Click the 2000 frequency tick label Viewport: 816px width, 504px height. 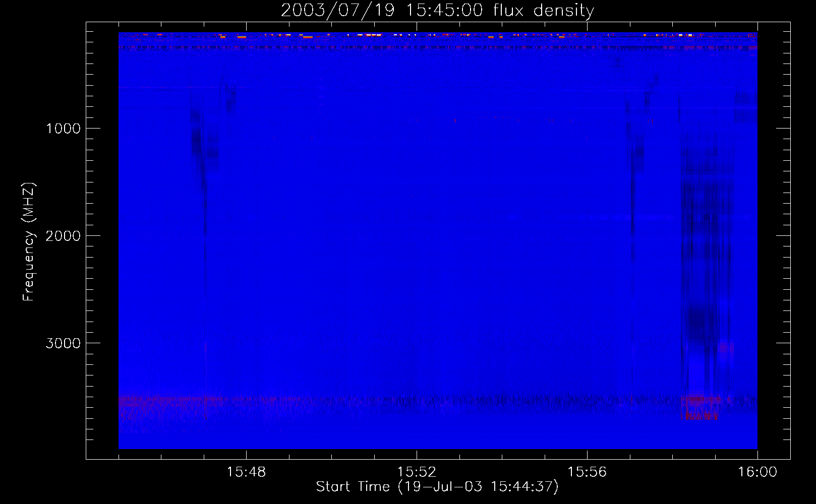point(63,236)
